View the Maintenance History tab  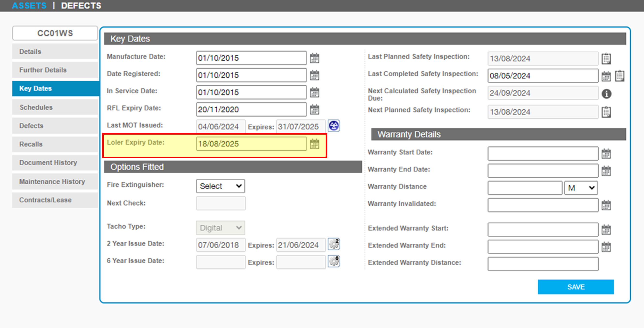coord(55,182)
